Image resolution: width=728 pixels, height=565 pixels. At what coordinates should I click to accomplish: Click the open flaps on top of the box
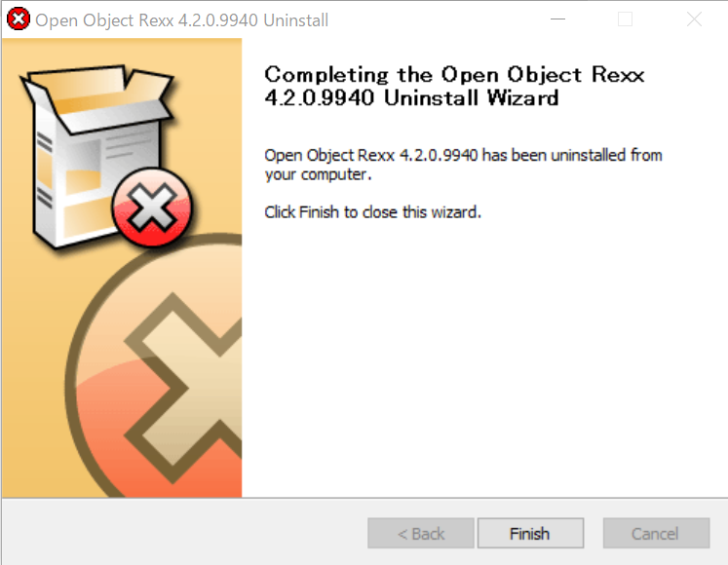click(96, 95)
